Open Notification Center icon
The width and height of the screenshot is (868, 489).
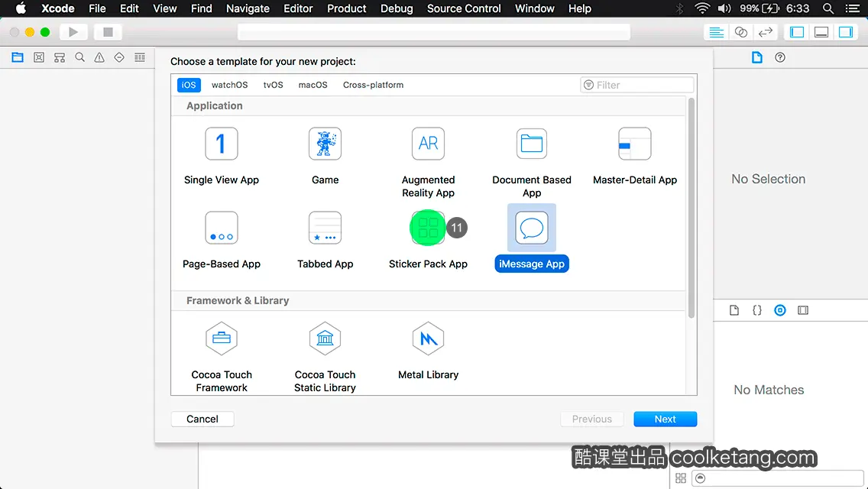(x=853, y=8)
